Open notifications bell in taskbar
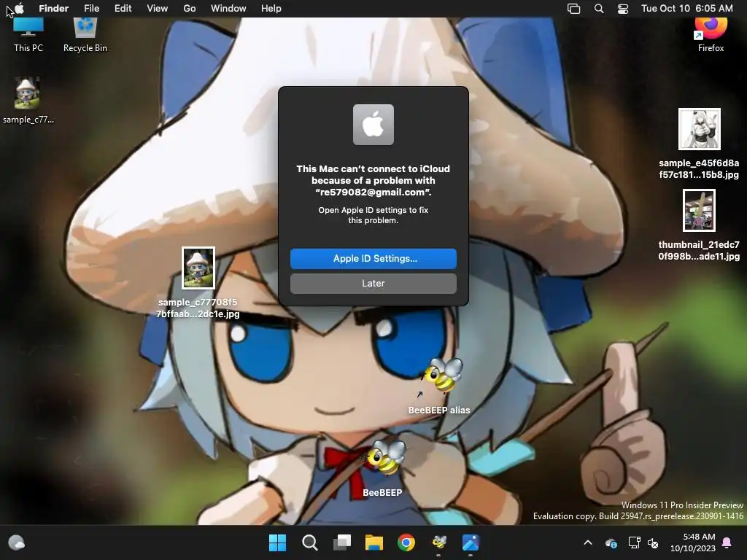The height and width of the screenshot is (560, 747). click(x=727, y=542)
